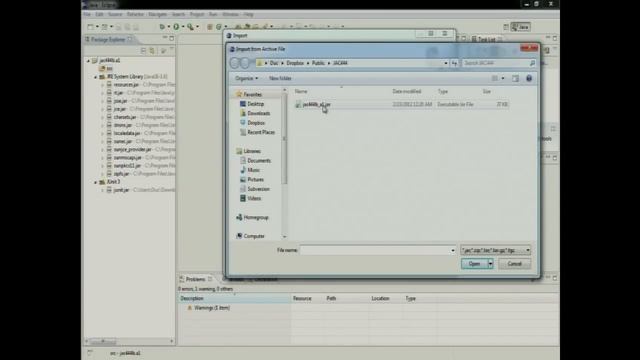Sort files by Date modified column
640x360 pixels.
(x=407, y=91)
